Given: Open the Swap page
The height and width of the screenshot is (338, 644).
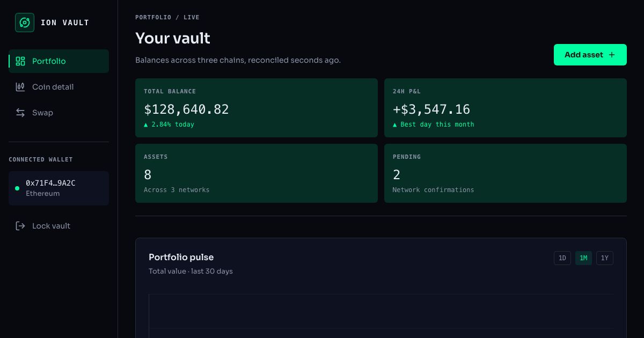Looking at the screenshot, I should pyautogui.click(x=59, y=113).
